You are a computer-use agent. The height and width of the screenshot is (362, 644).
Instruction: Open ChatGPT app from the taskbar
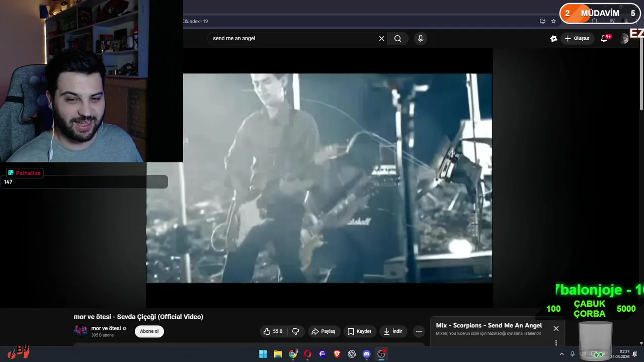coord(352,354)
